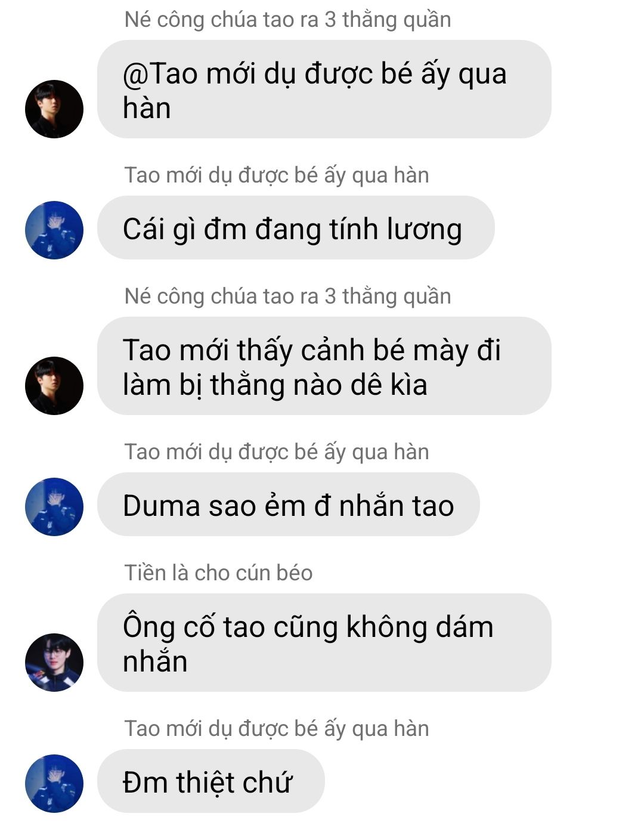The height and width of the screenshot is (823, 644).
Task: Tap avatar beside '@Tao mới dụ được' message
Action: coord(54,109)
